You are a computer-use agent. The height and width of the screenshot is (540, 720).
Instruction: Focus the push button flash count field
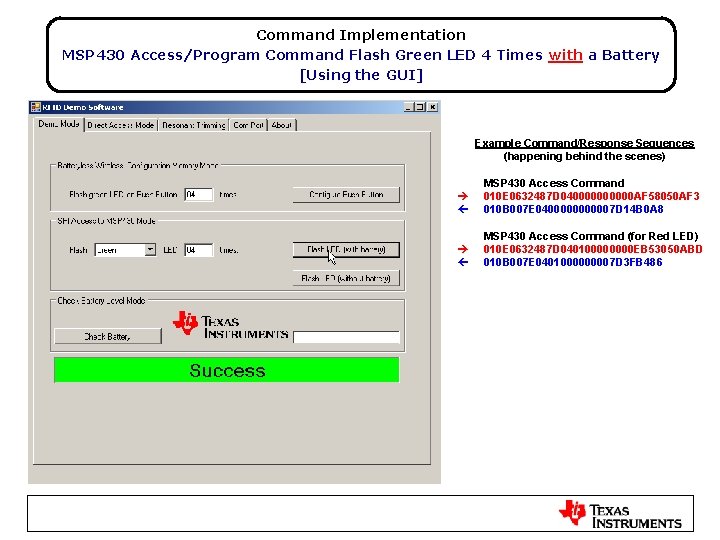[x=198, y=194]
